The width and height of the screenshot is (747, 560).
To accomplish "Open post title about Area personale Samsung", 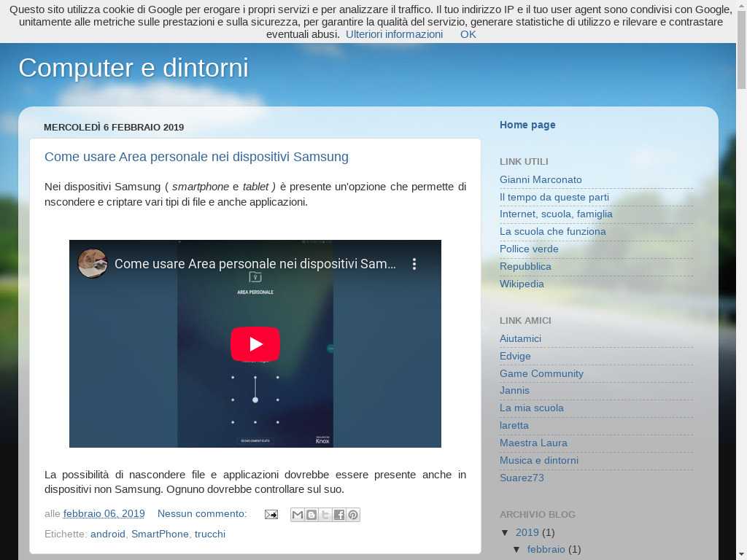I will click(x=196, y=157).
